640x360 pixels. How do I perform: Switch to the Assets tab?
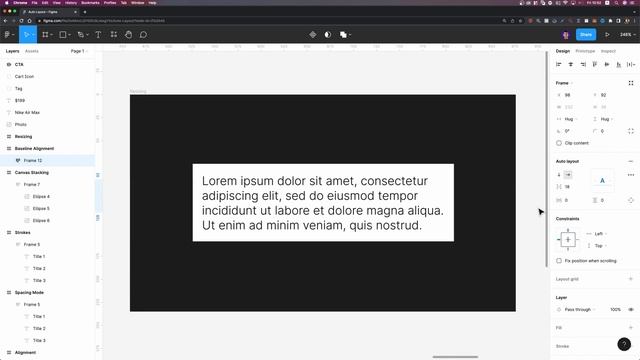coord(32,51)
